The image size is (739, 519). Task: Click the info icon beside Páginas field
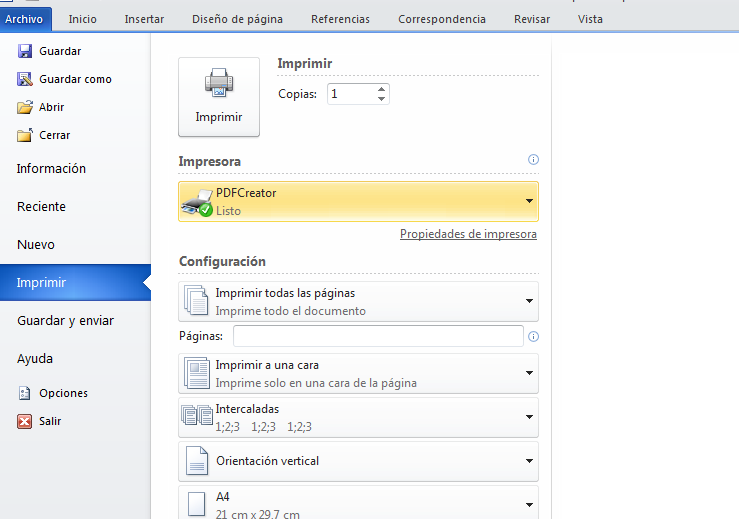pos(533,337)
